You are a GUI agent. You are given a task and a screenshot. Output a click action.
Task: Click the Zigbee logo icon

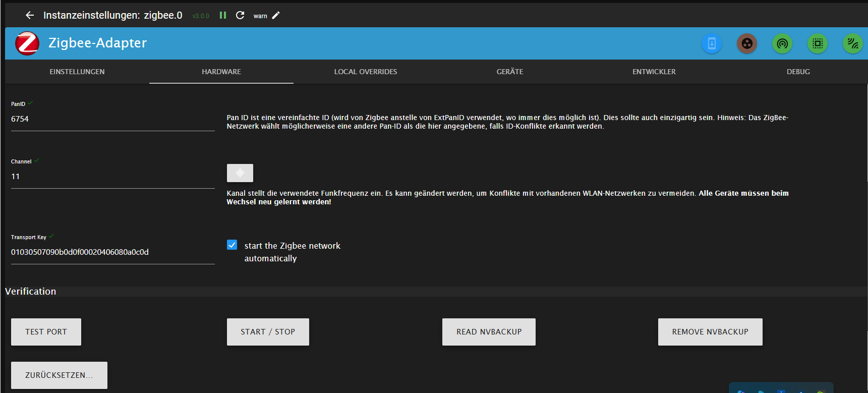tap(27, 43)
